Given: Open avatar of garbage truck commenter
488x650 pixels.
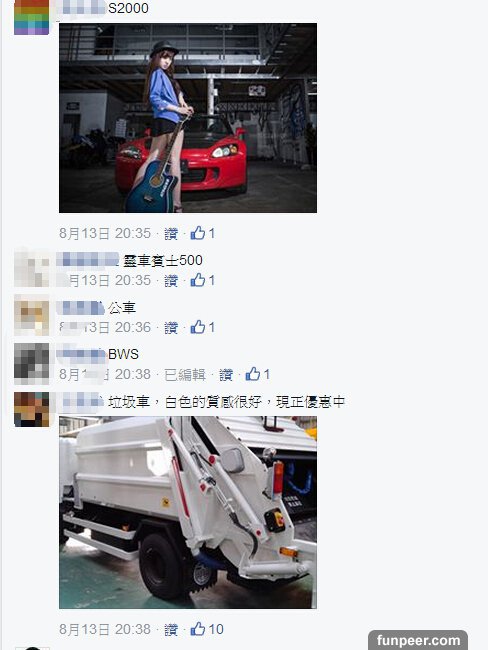Looking at the screenshot, I should coord(32,409).
